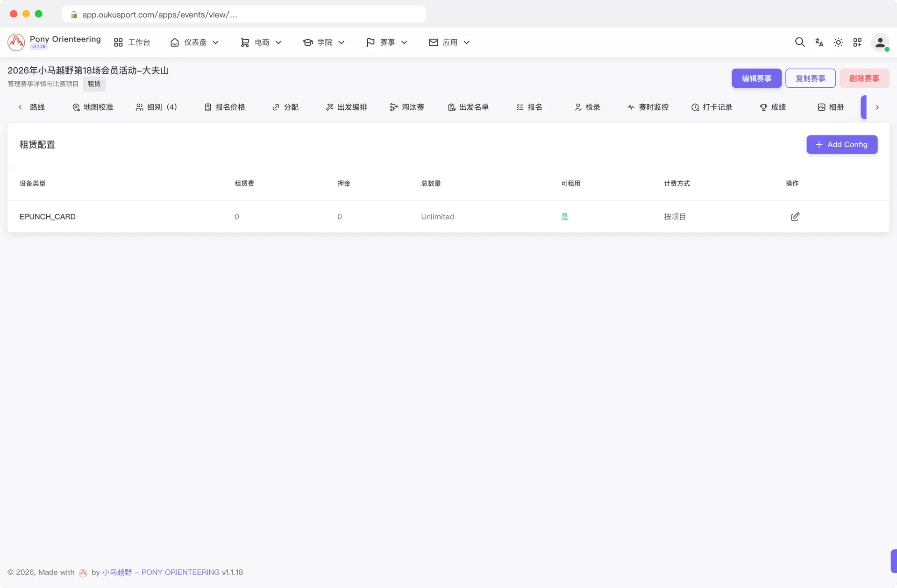Switch to the 报名价格 tab

[225, 107]
